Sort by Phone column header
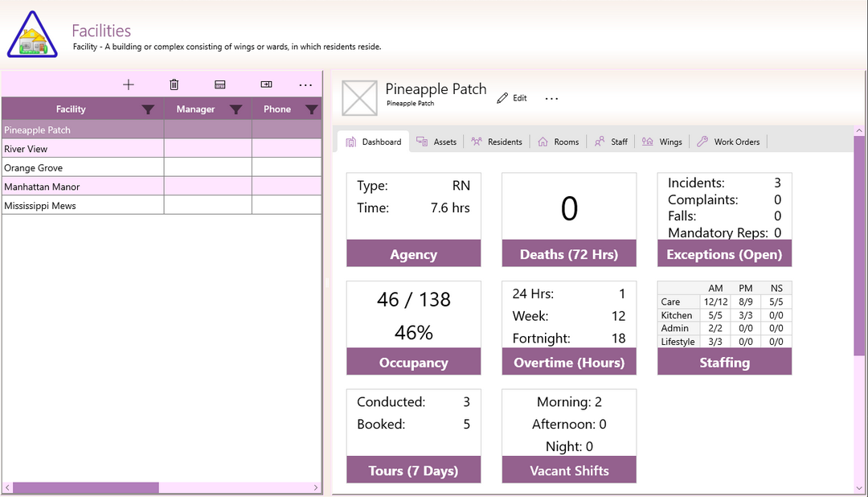The width and height of the screenshot is (868, 497). coord(276,109)
